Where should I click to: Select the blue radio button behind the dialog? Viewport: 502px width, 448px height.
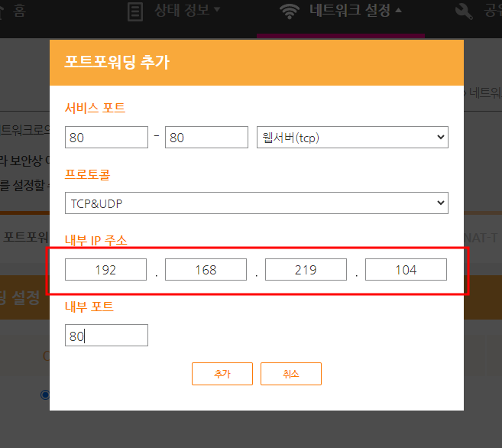click(45, 394)
